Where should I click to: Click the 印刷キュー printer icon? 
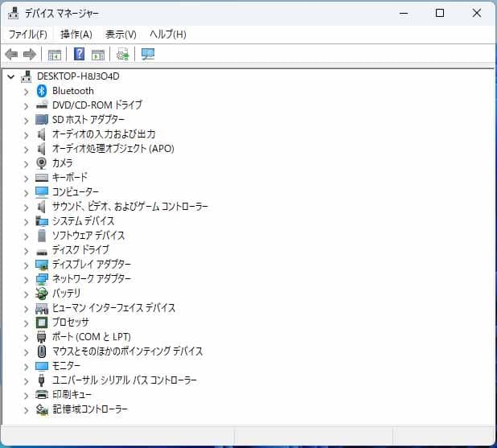click(42, 395)
